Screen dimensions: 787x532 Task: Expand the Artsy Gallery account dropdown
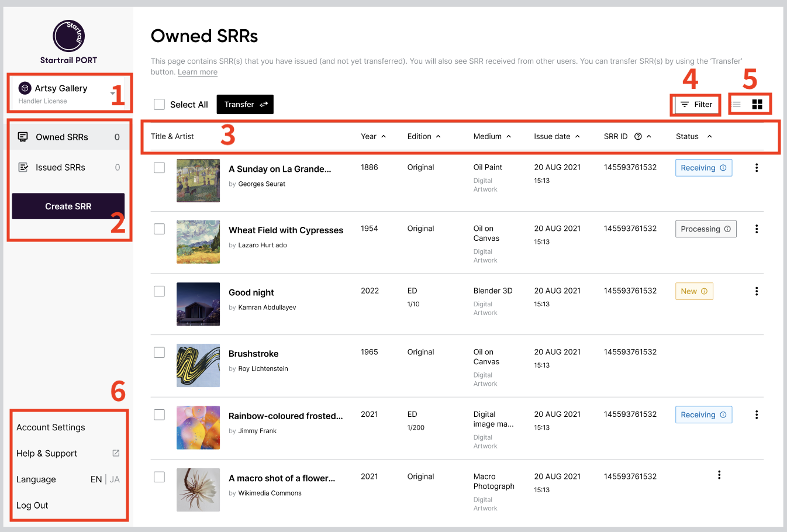(112, 94)
